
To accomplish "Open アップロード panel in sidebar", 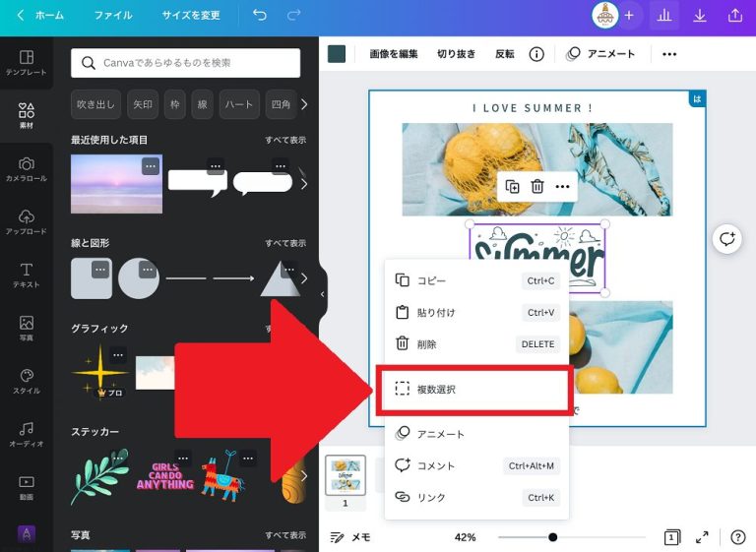I will pyautogui.click(x=27, y=221).
